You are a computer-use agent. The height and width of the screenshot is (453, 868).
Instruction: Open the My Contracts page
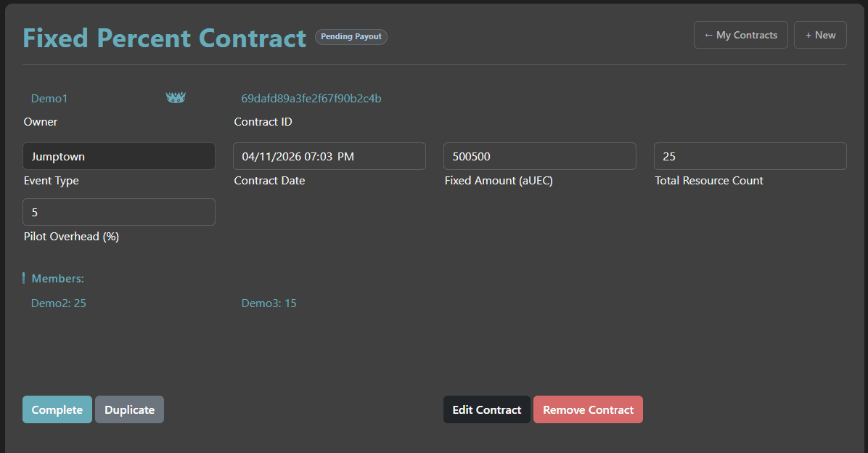(740, 34)
